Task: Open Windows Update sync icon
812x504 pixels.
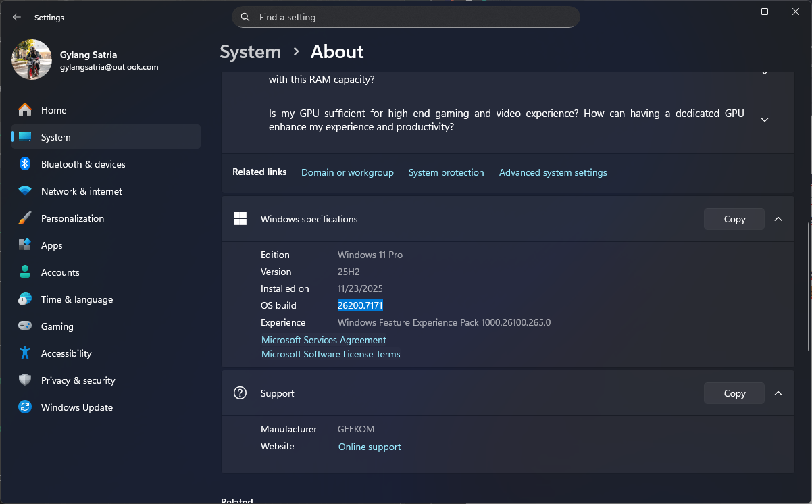Action: pos(25,407)
